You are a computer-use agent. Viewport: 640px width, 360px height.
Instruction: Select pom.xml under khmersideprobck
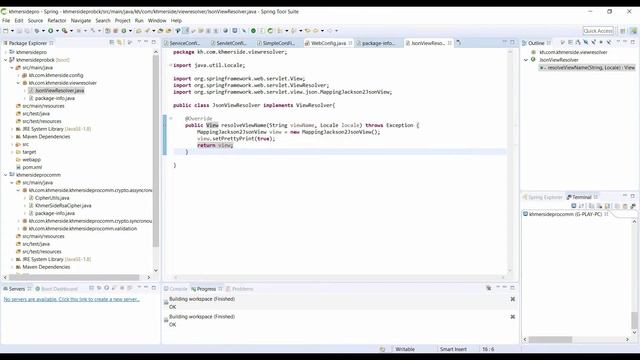pyautogui.click(x=32, y=167)
